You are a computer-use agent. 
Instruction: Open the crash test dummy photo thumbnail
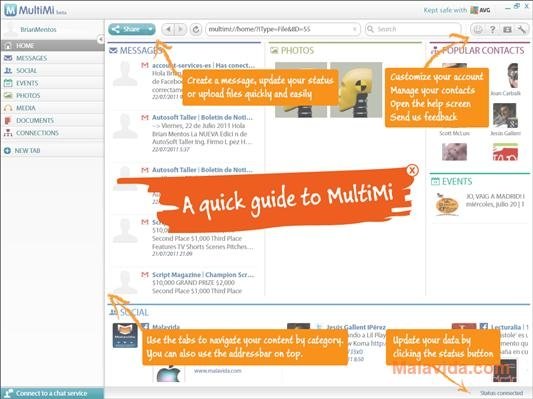[x=356, y=90]
